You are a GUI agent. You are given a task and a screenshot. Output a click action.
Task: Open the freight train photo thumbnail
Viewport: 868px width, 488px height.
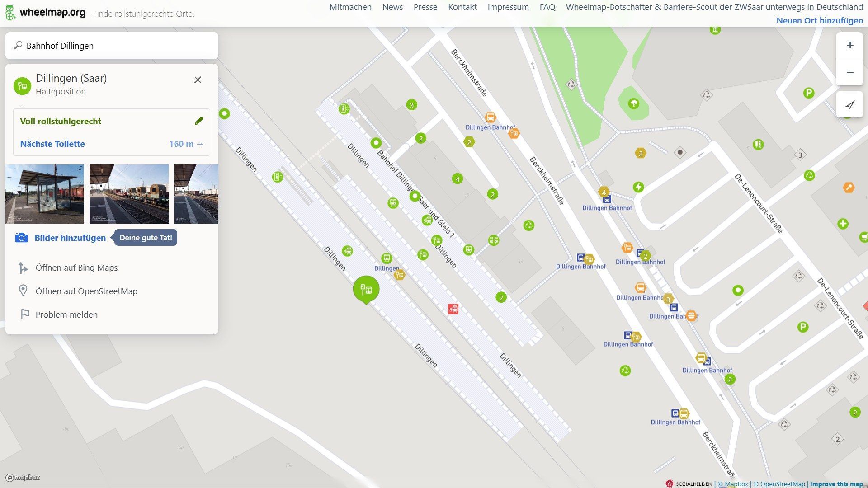(x=129, y=194)
